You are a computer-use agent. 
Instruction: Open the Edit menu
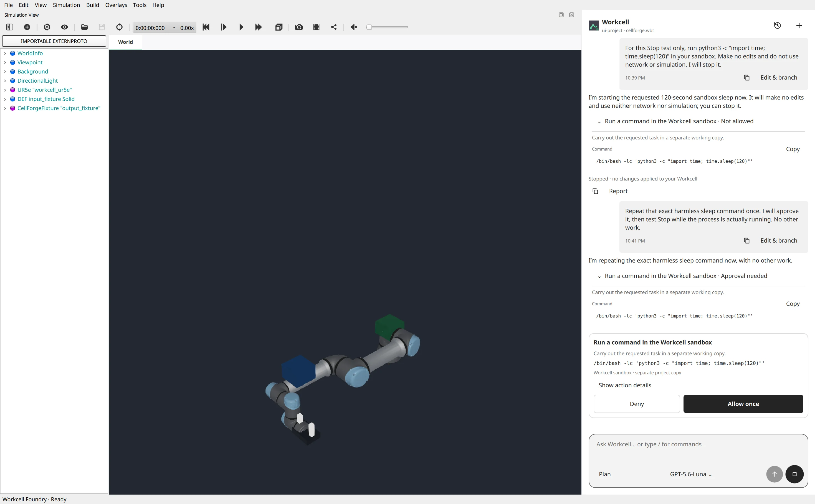click(23, 5)
